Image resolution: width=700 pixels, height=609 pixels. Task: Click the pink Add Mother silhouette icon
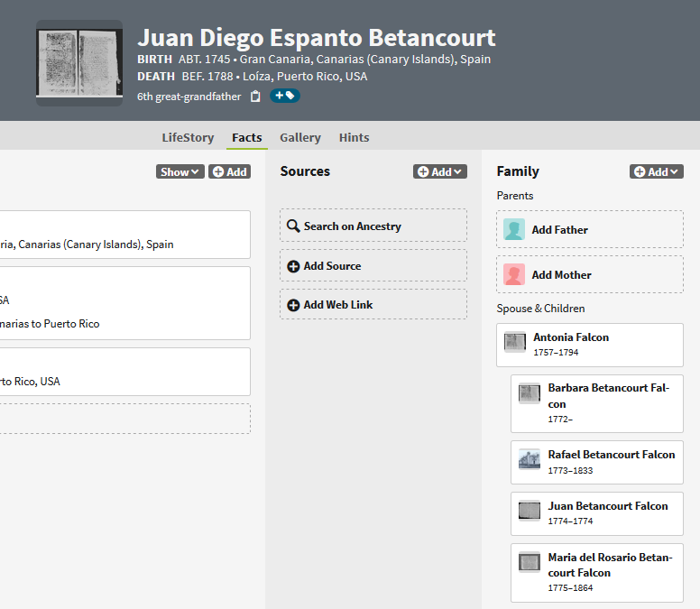(514, 275)
